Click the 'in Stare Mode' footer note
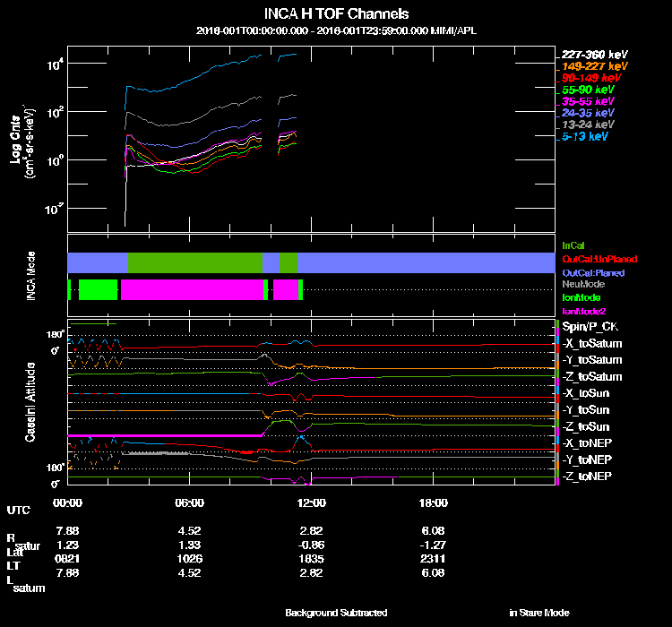Screen dimensions: 672x627 pyautogui.click(x=539, y=613)
